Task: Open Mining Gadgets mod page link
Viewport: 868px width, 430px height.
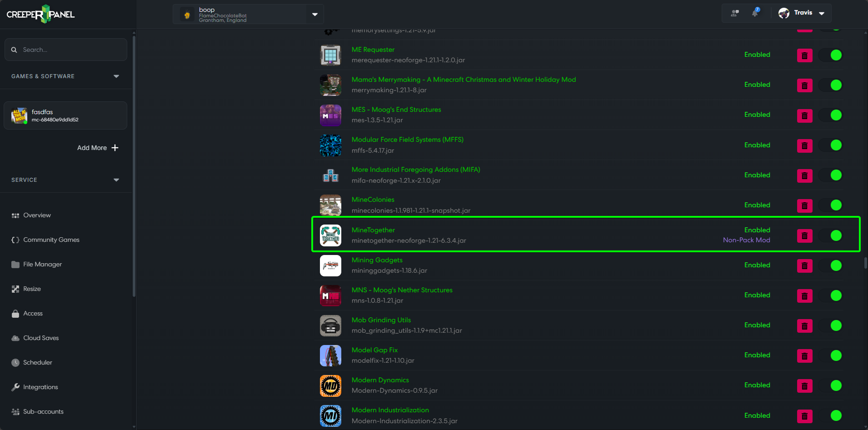Action: tap(377, 260)
